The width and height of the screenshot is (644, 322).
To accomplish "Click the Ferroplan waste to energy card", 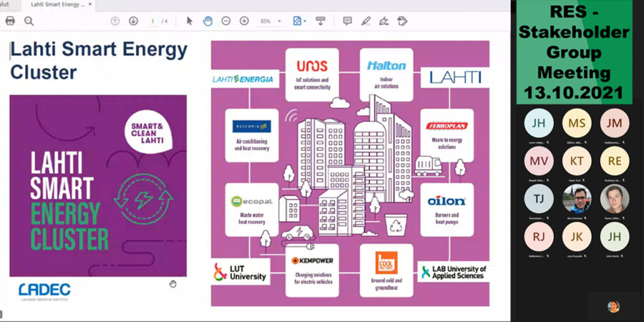I will tap(447, 136).
